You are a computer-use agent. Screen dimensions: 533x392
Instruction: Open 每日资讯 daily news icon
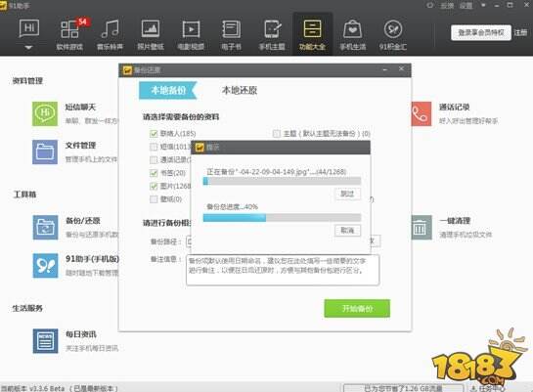[x=45, y=341]
